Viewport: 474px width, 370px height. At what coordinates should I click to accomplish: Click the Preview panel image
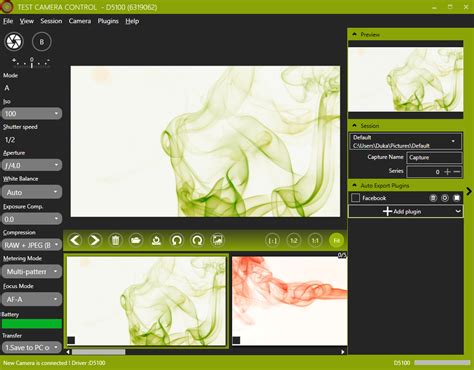406,79
